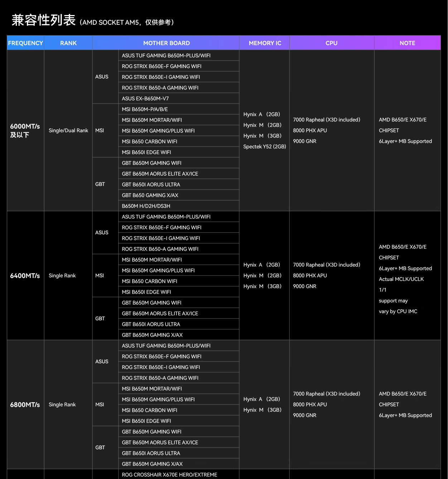The width and height of the screenshot is (448, 479).
Task: Click the NOTE column header
Action: (x=408, y=43)
